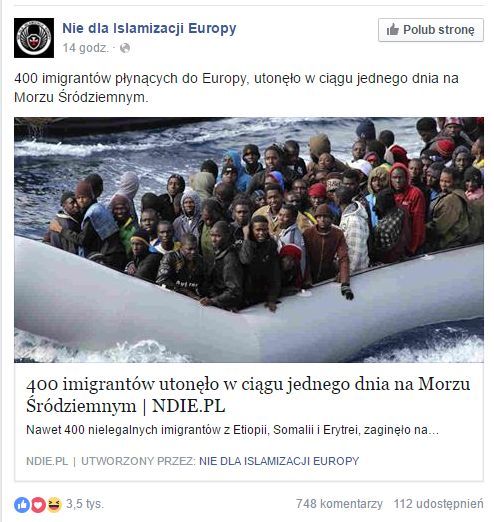Open the 14 godz. post timestamp
The width and height of the screenshot is (494, 522).
pos(86,48)
